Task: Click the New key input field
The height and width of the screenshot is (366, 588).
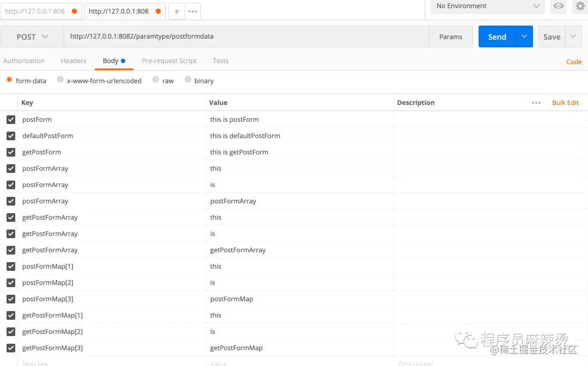Action: tap(112, 363)
